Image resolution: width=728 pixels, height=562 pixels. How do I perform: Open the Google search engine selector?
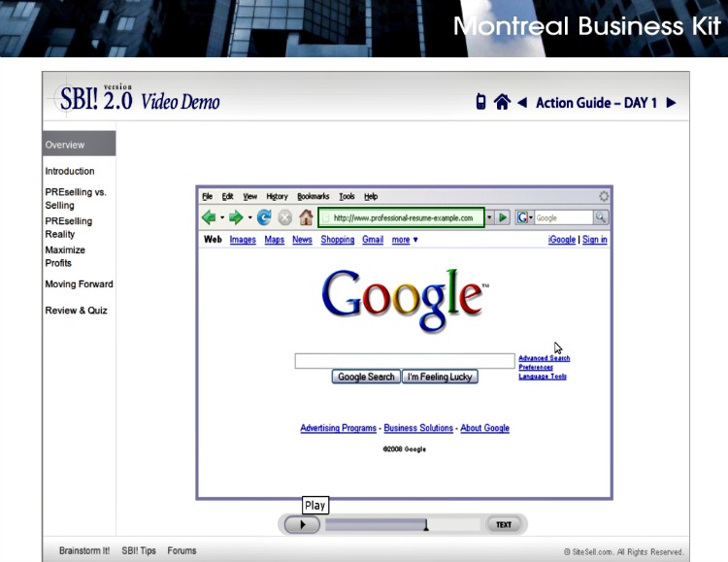click(524, 217)
